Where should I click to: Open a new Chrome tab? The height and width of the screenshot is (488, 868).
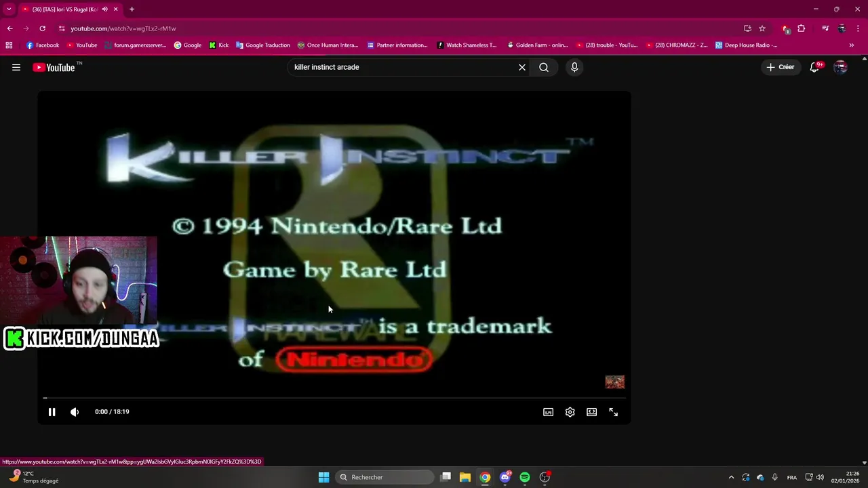tap(132, 9)
